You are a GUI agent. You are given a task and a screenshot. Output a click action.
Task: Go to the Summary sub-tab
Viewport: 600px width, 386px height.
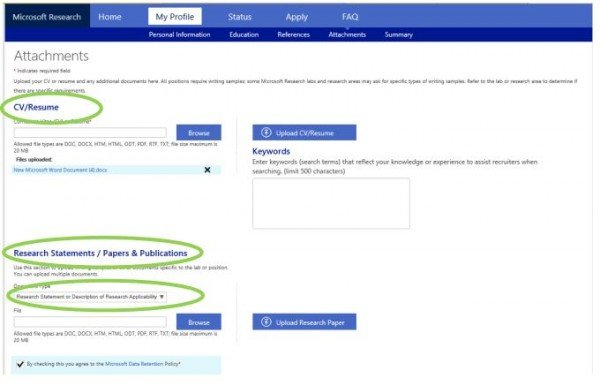click(x=399, y=34)
